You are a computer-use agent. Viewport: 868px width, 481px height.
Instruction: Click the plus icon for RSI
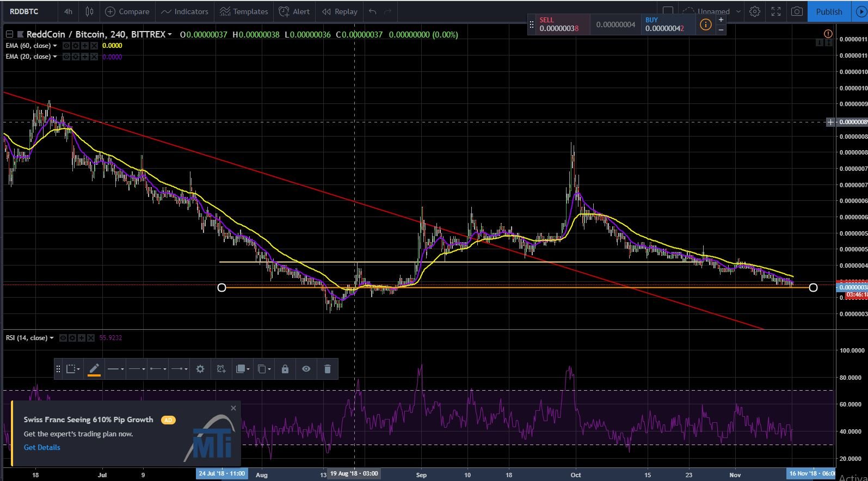(82, 338)
